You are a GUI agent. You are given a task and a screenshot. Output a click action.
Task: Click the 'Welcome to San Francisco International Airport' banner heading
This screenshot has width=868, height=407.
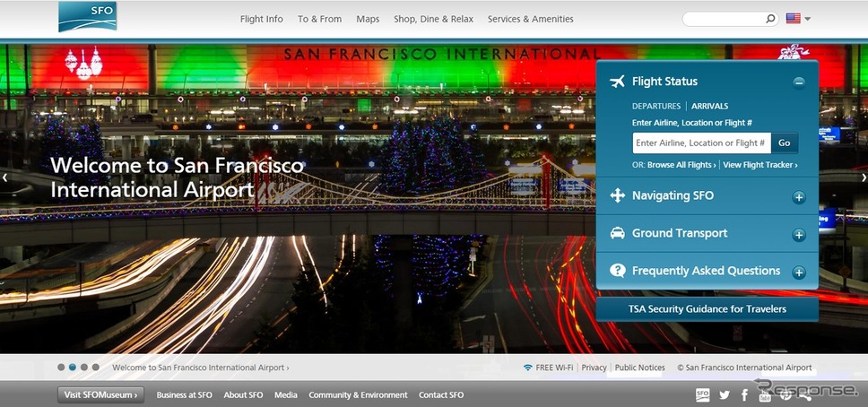click(178, 178)
